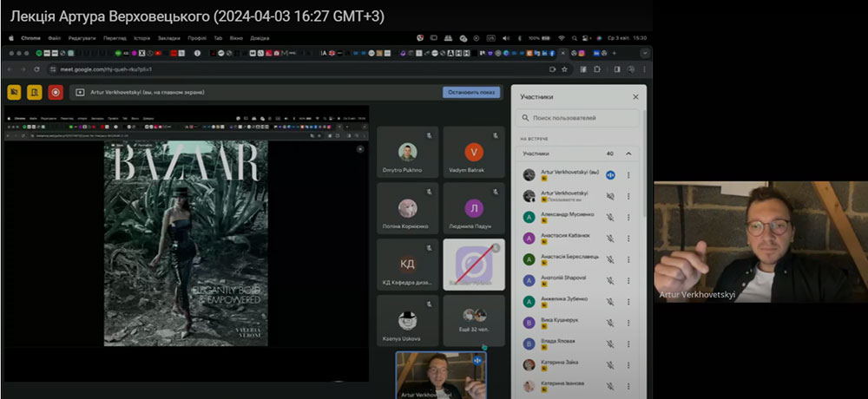Close the Участники side panel
The width and height of the screenshot is (868, 399).
(635, 97)
